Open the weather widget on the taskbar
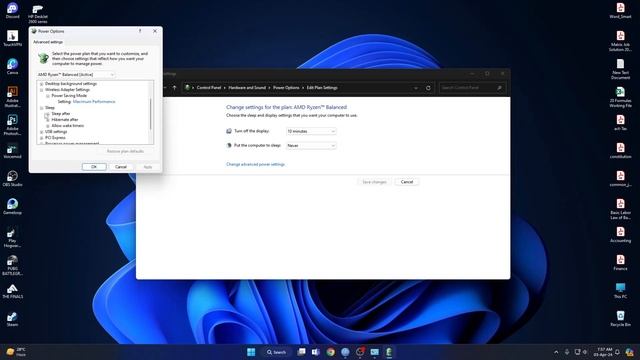This screenshot has height=360, width=640. point(16,352)
